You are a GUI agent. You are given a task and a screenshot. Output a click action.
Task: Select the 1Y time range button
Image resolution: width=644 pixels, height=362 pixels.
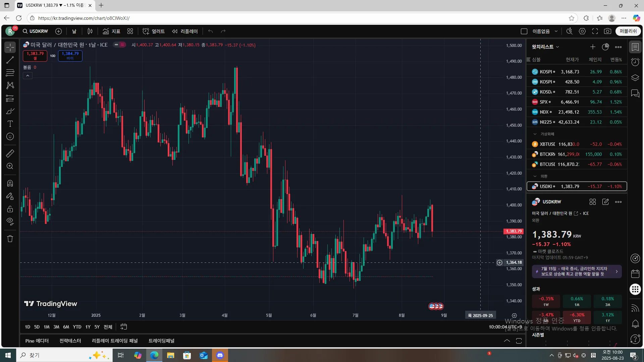[88, 327]
